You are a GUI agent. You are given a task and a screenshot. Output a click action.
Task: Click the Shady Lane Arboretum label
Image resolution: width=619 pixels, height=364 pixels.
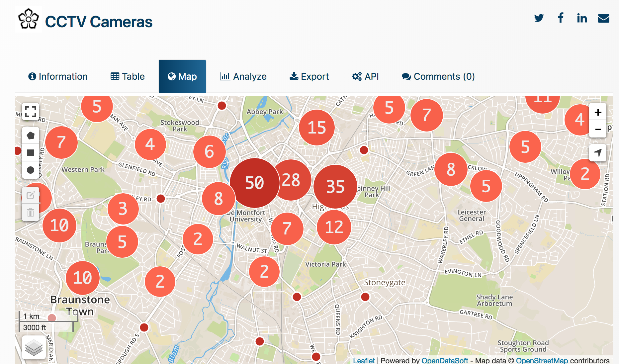point(494,300)
